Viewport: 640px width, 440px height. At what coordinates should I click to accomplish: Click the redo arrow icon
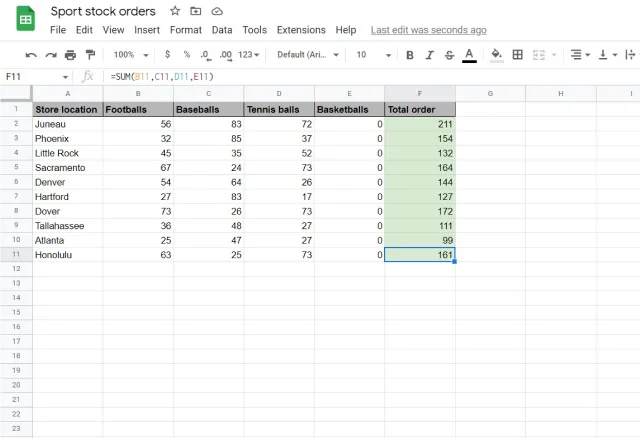[51, 54]
